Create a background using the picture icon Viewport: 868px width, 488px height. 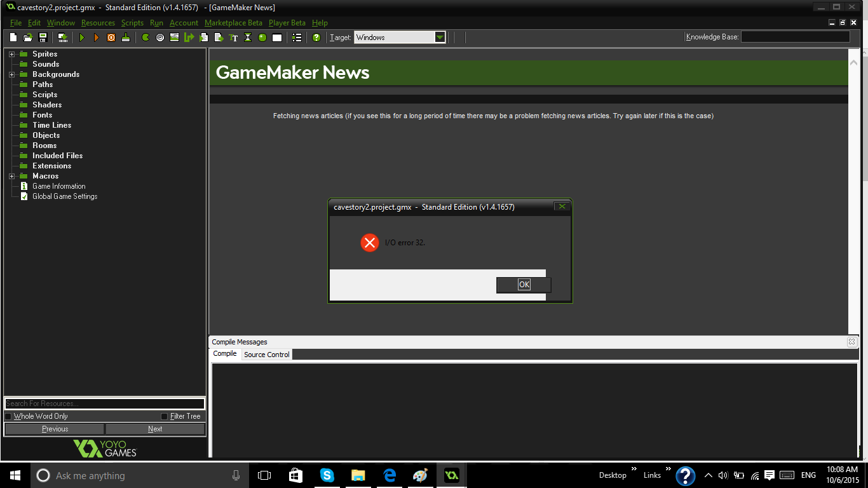tap(174, 37)
